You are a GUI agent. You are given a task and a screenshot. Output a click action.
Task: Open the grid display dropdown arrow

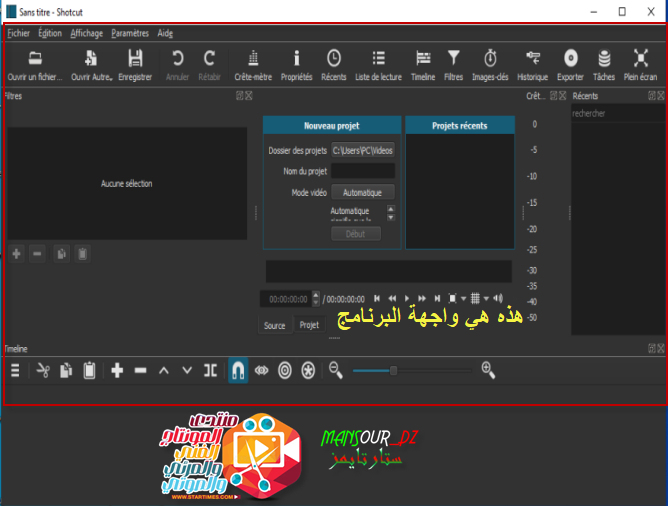click(486, 299)
